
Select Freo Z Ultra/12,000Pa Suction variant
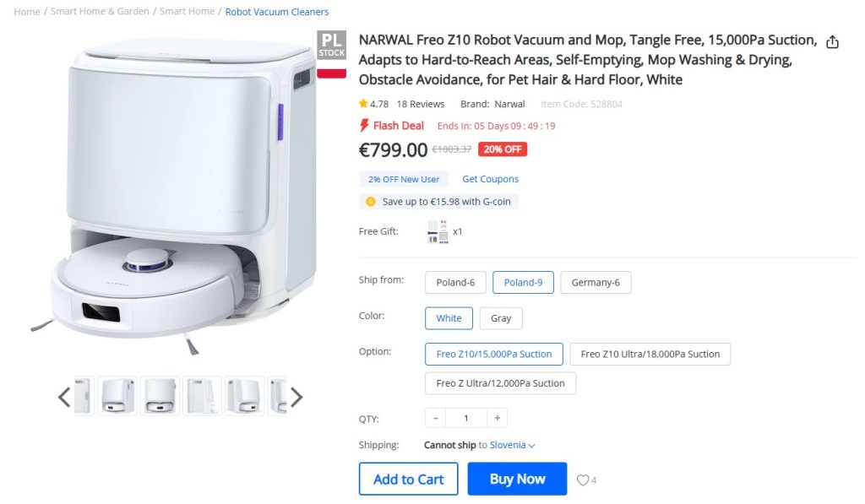point(500,383)
